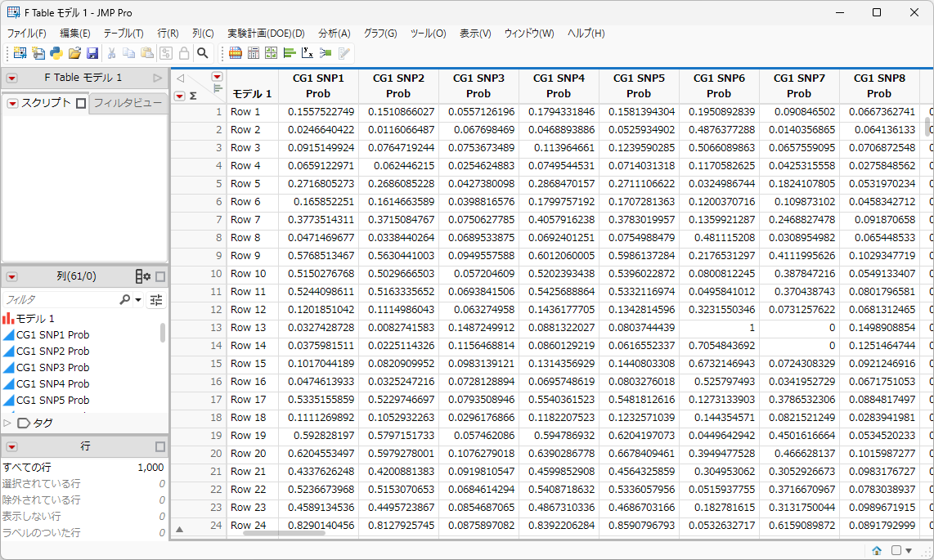The image size is (934, 560).
Task: Open the グラフ(G) menu
Action: coord(380,34)
